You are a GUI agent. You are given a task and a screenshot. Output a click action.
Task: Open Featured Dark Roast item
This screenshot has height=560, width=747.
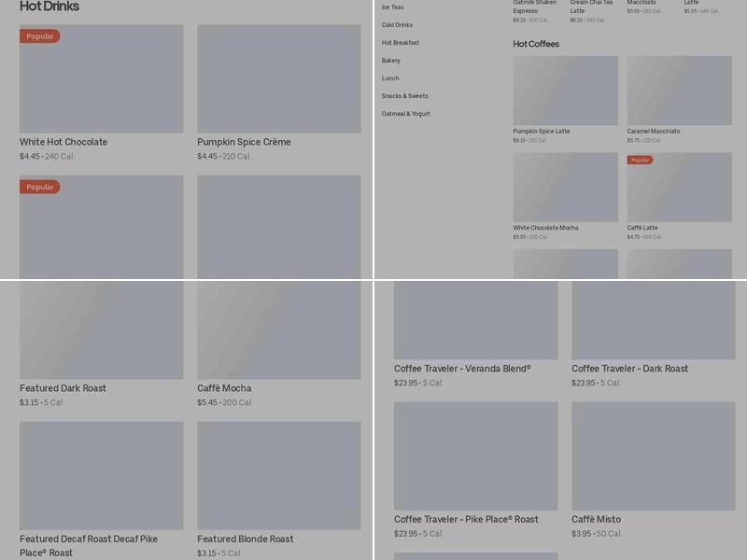tap(63, 388)
